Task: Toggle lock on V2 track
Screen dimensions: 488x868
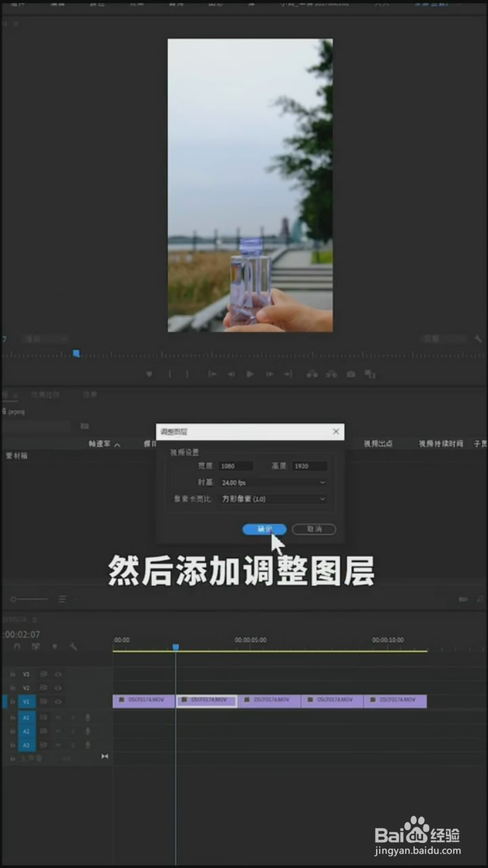Action: pos(12,688)
